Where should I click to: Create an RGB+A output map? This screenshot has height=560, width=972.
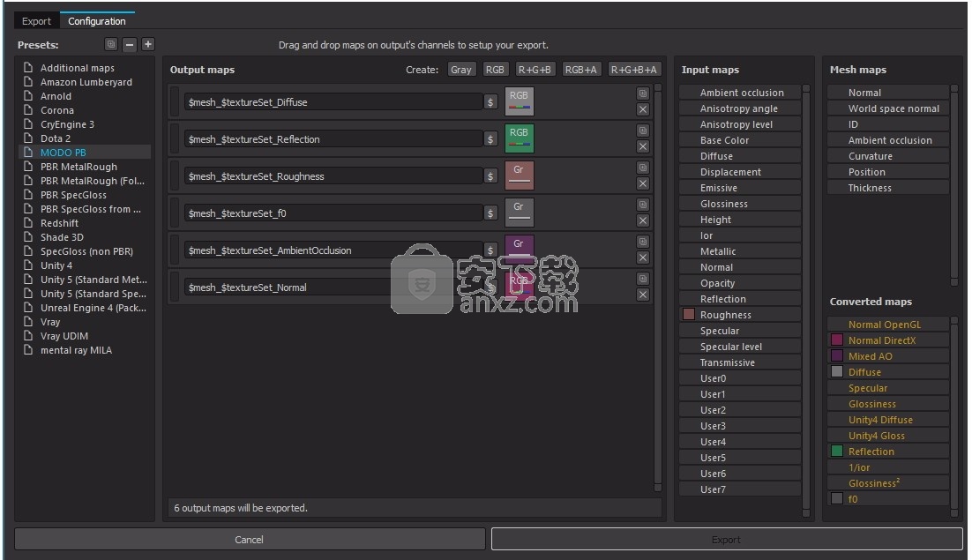(581, 70)
